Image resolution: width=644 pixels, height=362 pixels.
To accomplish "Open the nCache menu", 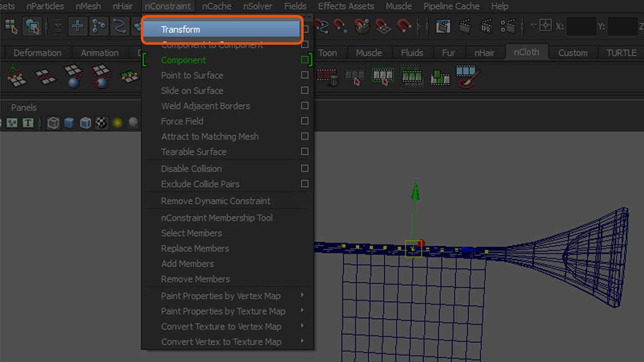I will click(x=216, y=6).
